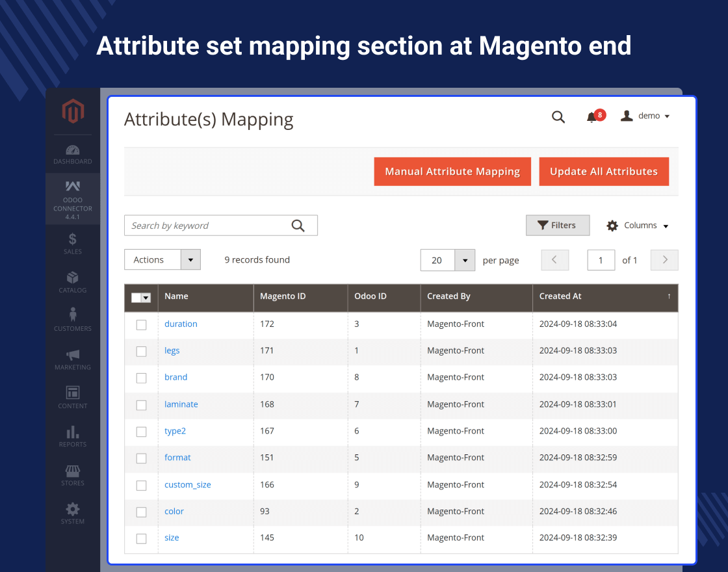728x572 pixels.
Task: Check the custom_size row checkbox
Action: click(141, 485)
